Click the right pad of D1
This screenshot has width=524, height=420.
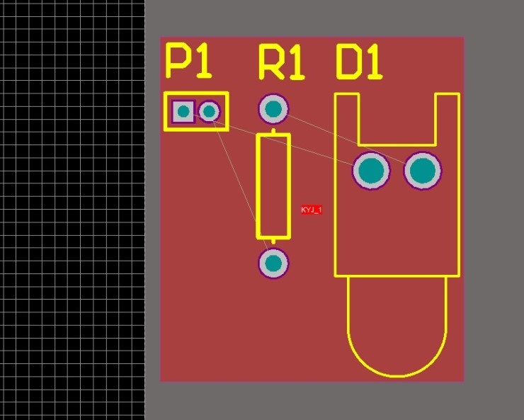tap(423, 171)
